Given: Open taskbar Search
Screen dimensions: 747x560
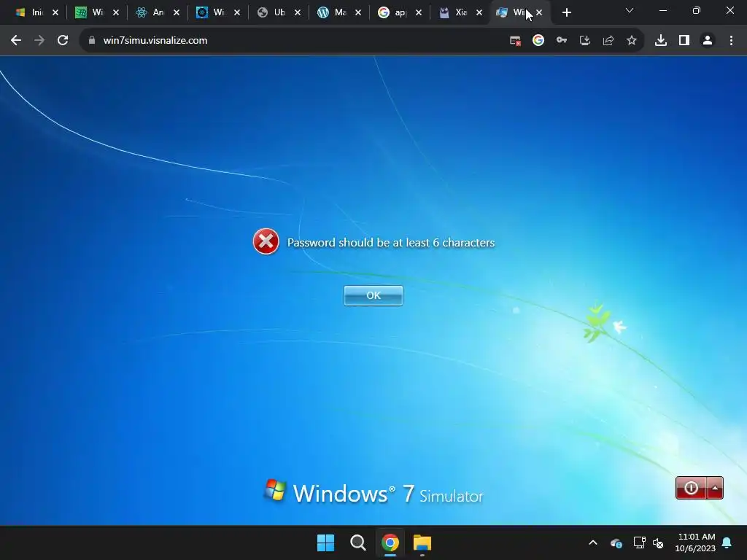Looking at the screenshot, I should click(x=357, y=542).
